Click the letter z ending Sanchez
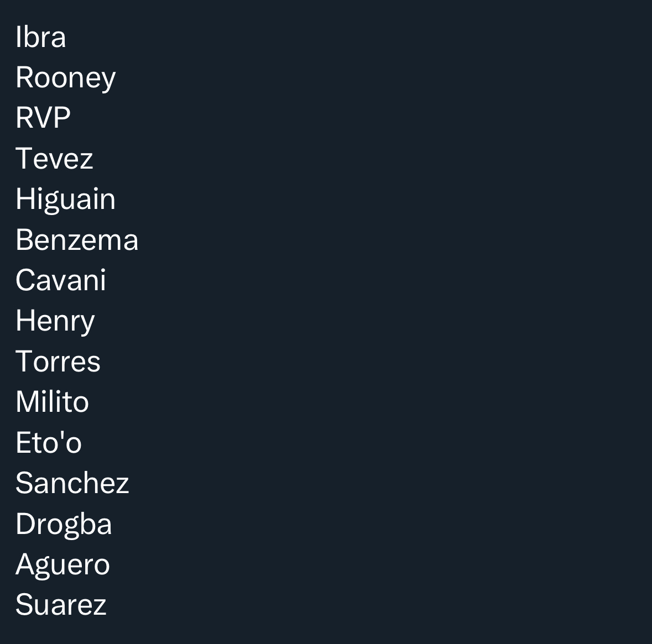Image resolution: width=652 pixels, height=644 pixels. 123,485
